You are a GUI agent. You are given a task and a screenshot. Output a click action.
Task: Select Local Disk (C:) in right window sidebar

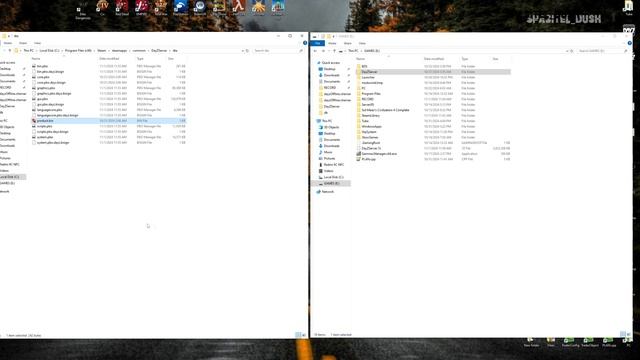click(x=333, y=177)
